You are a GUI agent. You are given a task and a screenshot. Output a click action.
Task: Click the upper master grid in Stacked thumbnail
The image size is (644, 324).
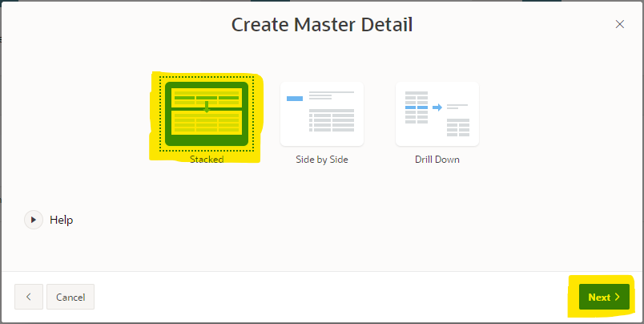pos(206,98)
